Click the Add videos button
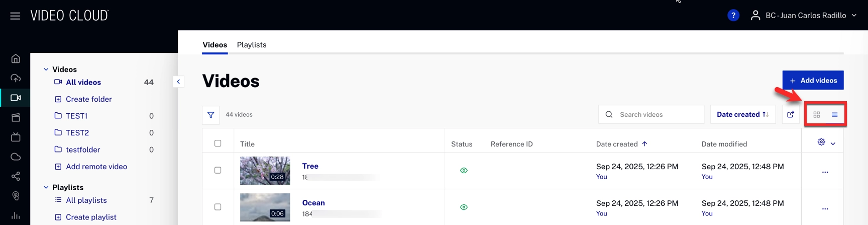868x225 pixels. [x=813, y=81]
